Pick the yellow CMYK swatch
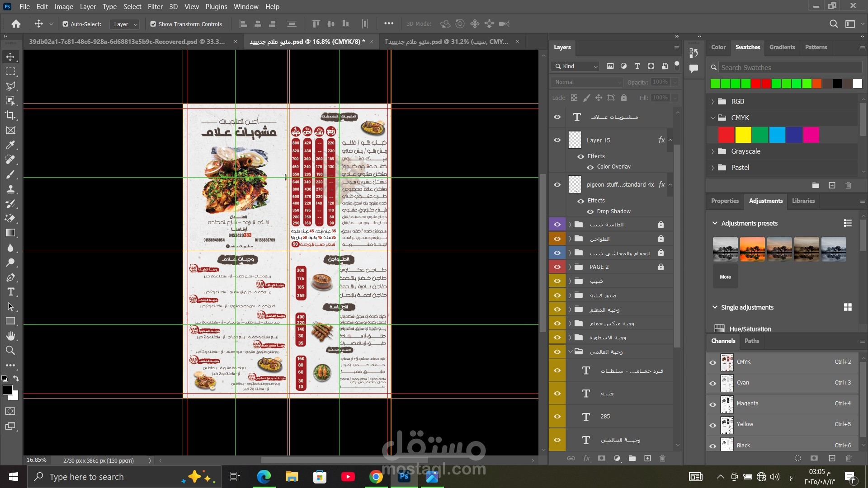This screenshot has width=868, height=488. [743, 135]
